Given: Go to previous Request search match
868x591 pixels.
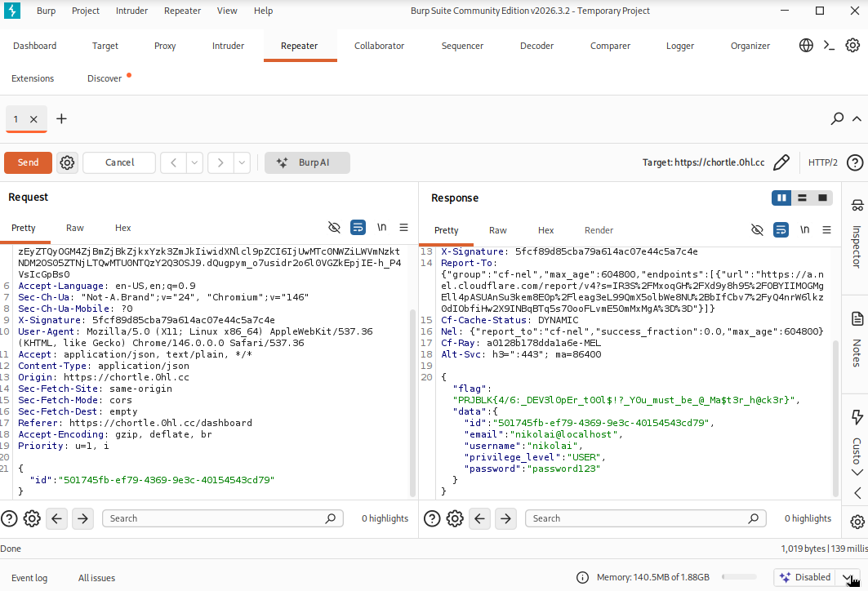Looking at the screenshot, I should tap(56, 518).
